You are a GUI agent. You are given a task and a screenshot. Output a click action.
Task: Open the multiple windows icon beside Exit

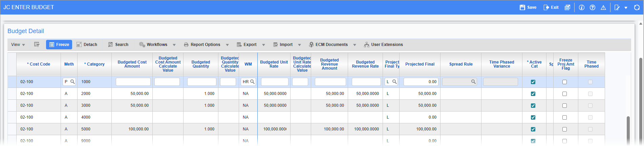(567, 7)
